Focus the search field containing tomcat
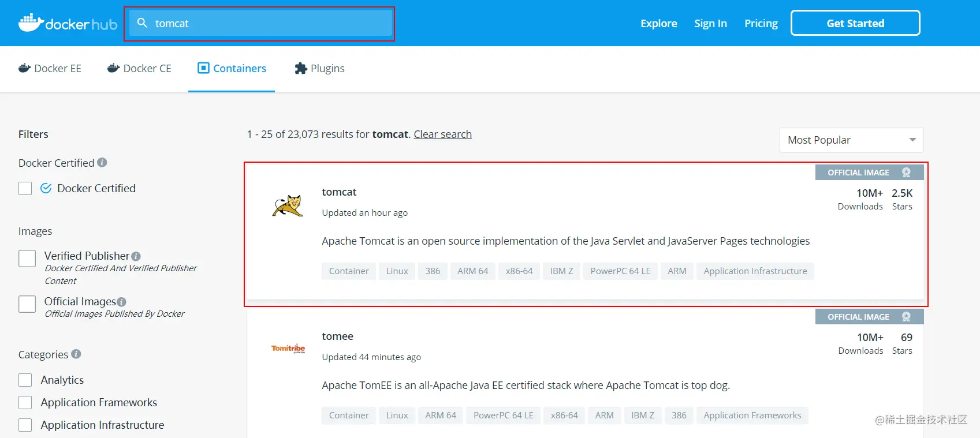 click(x=260, y=23)
